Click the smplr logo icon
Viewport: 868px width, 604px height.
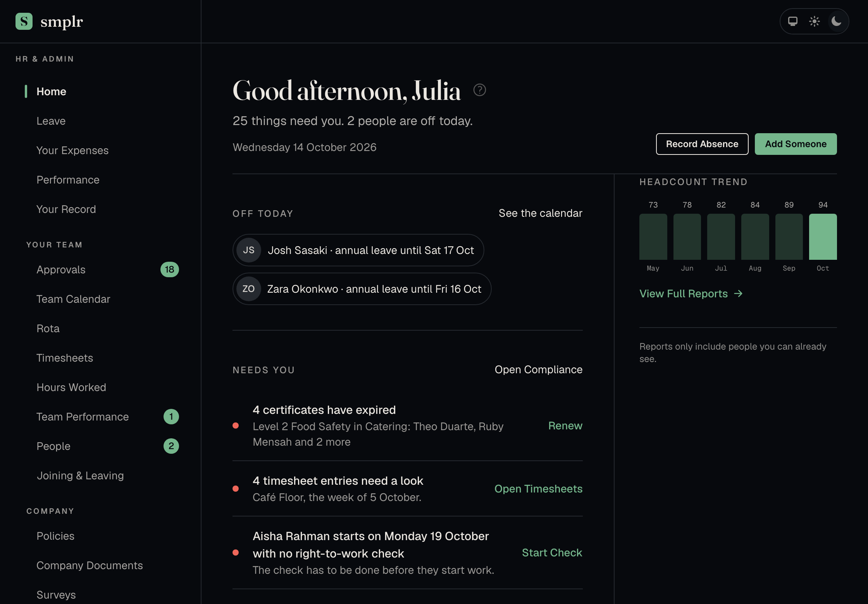click(24, 21)
